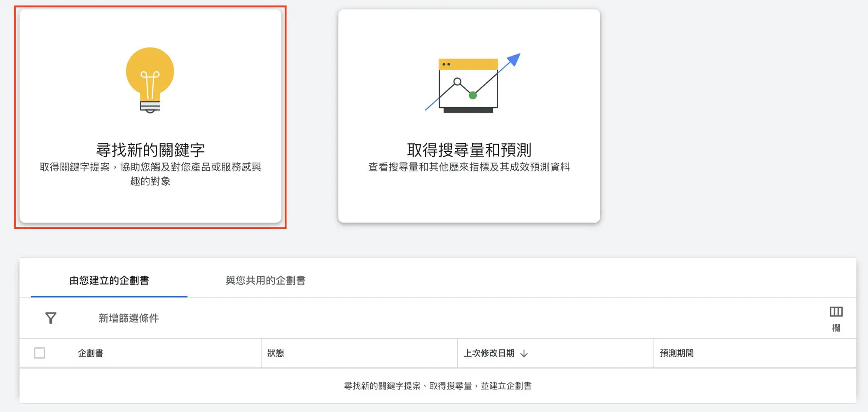Image resolution: width=868 pixels, height=412 pixels.
Task: Open the 取得搜尋量和預測 heading
Action: tap(469, 150)
